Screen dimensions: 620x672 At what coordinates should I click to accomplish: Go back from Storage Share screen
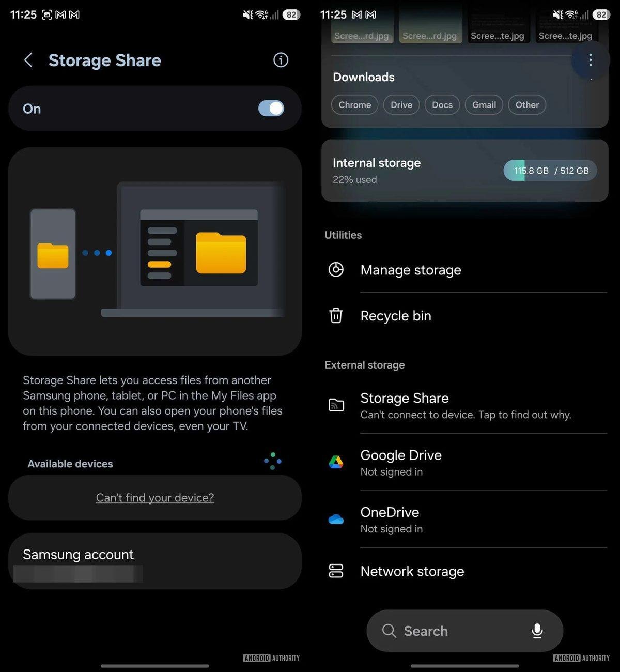(x=28, y=60)
